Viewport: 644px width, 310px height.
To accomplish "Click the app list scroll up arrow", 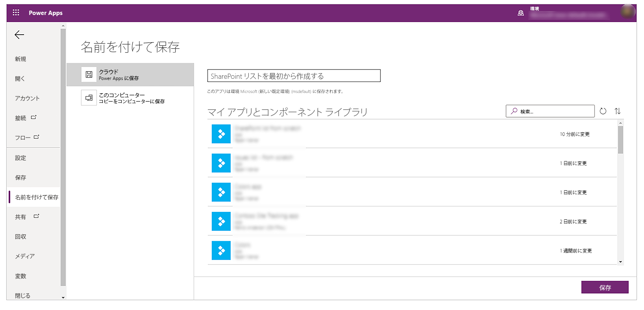I will tap(620, 123).
